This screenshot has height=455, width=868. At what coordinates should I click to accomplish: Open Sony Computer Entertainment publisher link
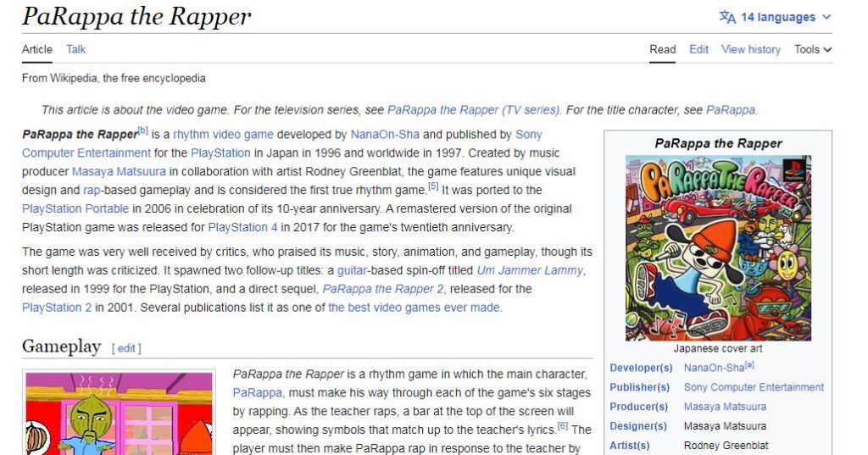[754, 387]
